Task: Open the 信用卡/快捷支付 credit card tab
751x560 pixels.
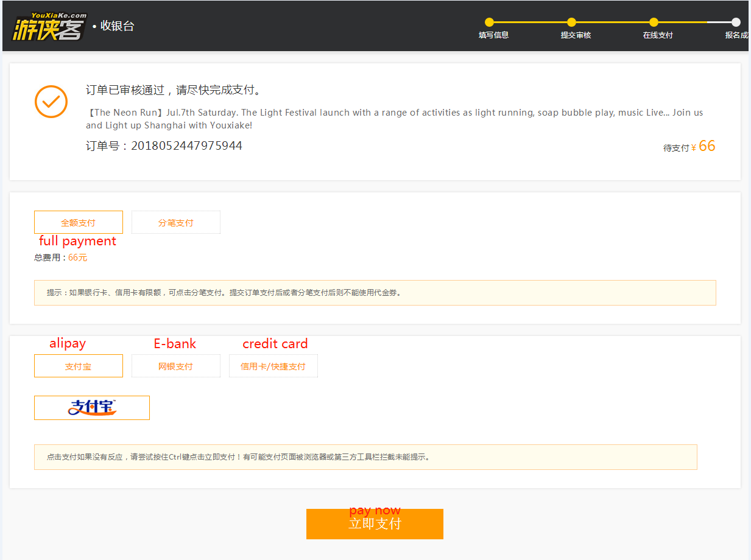Action: 273,366
